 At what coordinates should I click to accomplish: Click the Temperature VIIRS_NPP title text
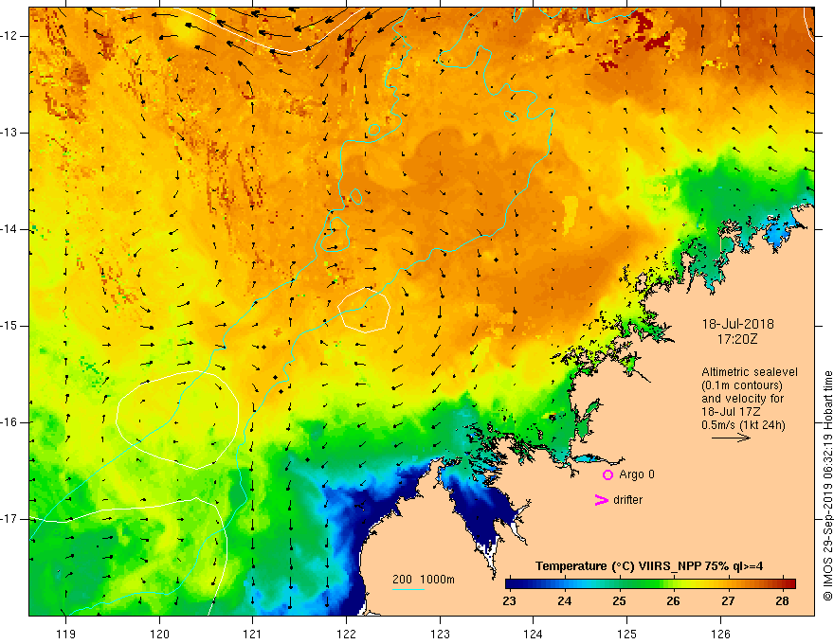649,566
